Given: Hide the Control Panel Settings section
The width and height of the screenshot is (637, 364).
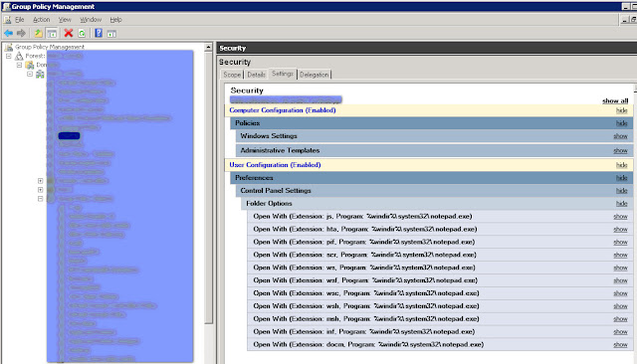Looking at the screenshot, I should [x=621, y=191].
